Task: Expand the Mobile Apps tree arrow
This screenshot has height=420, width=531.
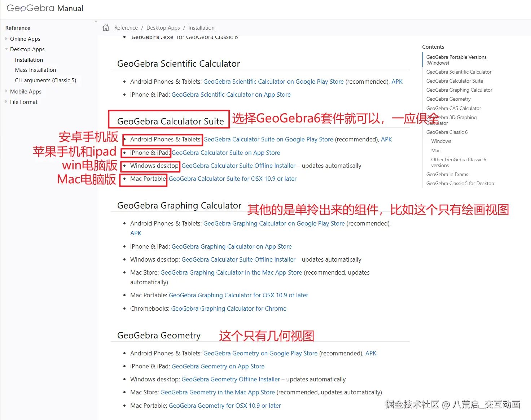Action: [x=6, y=91]
